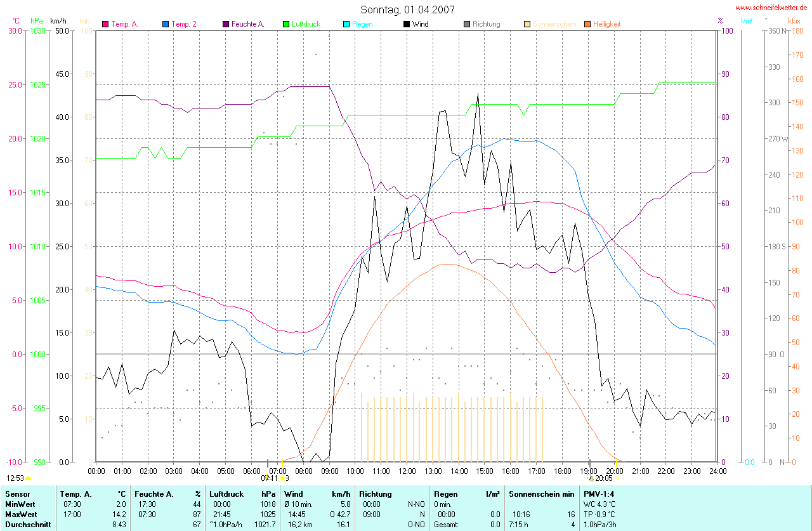Click the 21:45 maximum pressure time

pos(222,515)
